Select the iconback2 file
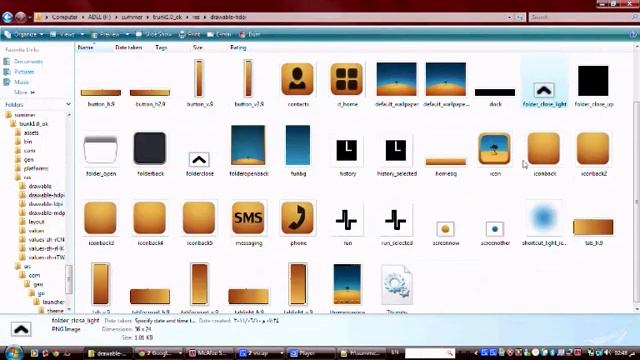The image size is (640, 360). click(593, 154)
